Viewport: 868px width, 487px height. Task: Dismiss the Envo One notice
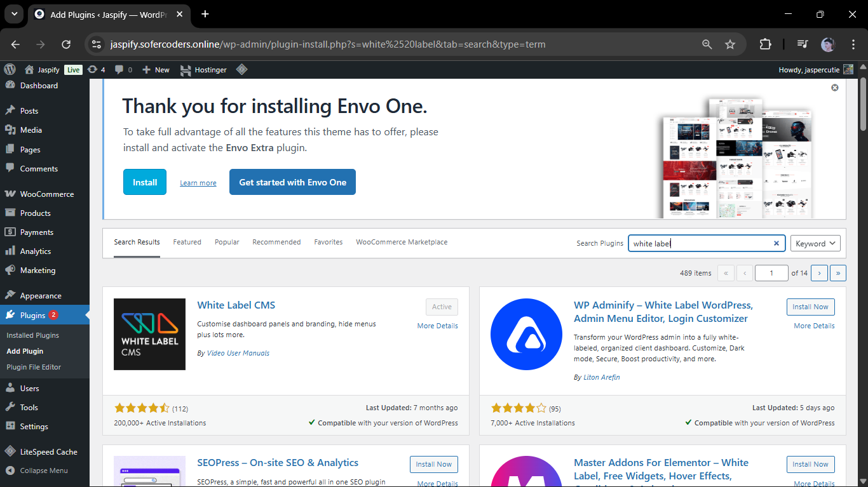coord(835,88)
